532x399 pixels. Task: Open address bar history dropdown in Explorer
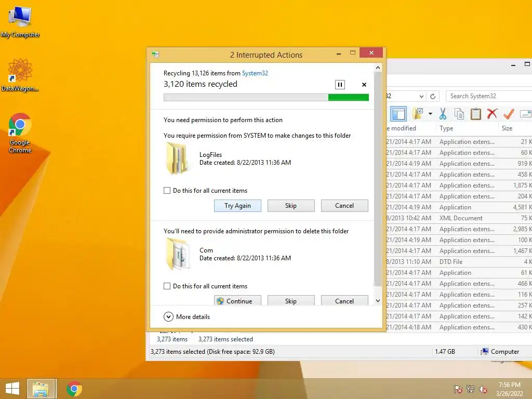pos(421,96)
